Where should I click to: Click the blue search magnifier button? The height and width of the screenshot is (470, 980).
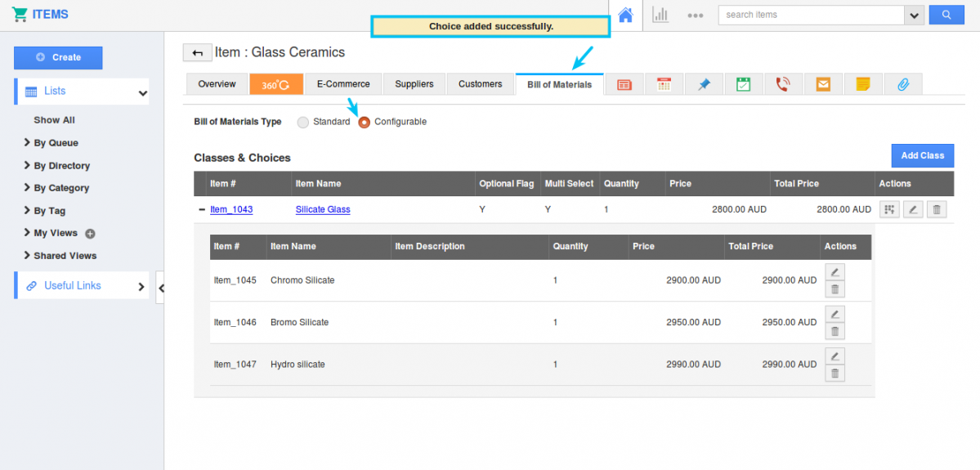click(x=946, y=15)
